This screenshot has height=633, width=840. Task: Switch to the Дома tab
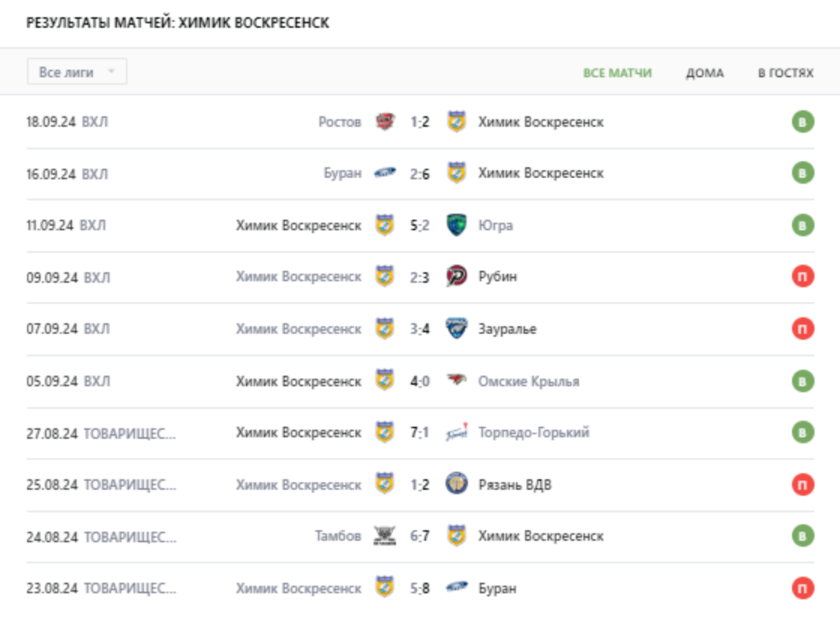tap(704, 73)
